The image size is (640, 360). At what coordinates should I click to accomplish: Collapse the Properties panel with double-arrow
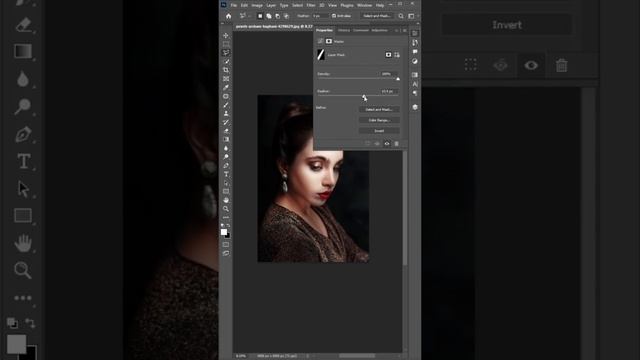(x=396, y=30)
